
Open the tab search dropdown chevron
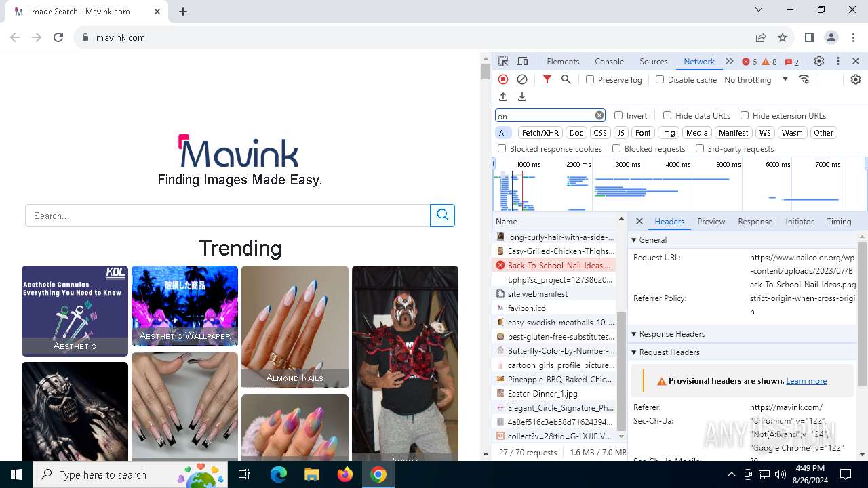[759, 10]
